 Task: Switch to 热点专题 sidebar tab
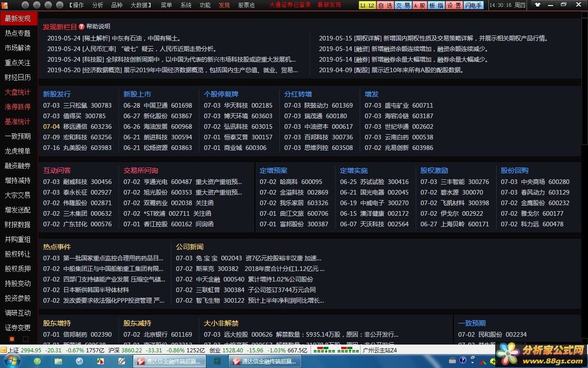(x=18, y=33)
